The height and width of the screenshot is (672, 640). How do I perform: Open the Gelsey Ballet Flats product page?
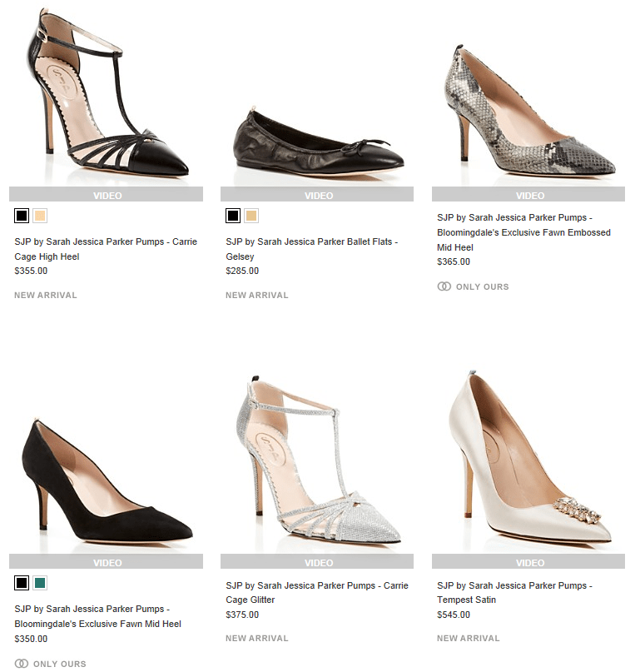coord(312,248)
